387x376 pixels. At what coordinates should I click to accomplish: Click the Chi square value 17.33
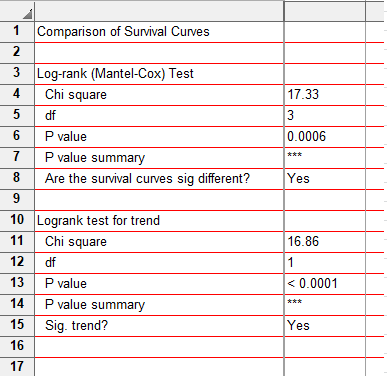click(x=325, y=95)
